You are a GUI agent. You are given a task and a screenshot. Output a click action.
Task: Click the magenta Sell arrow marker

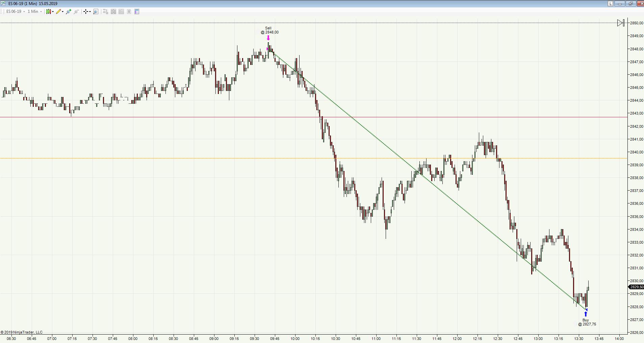268,38
